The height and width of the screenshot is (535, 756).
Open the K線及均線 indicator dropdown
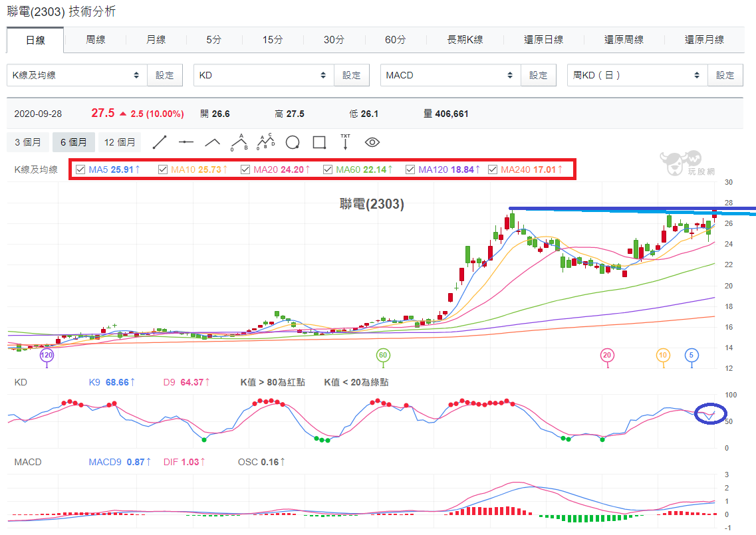(77, 75)
